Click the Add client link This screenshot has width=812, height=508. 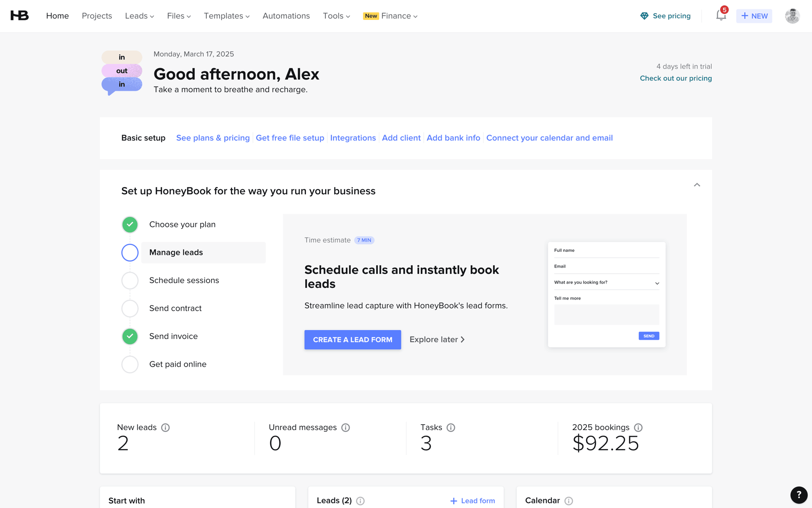401,138
